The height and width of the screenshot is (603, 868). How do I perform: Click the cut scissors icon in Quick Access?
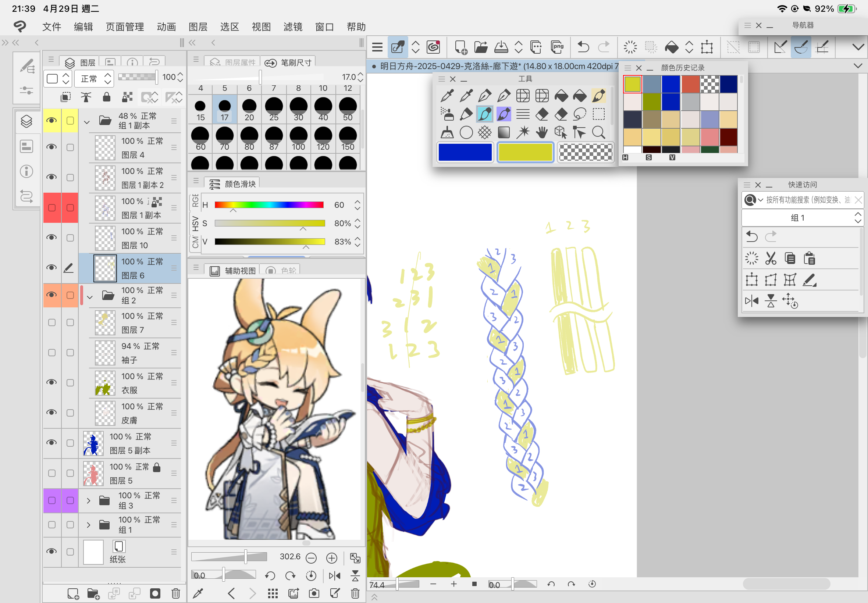tap(771, 258)
